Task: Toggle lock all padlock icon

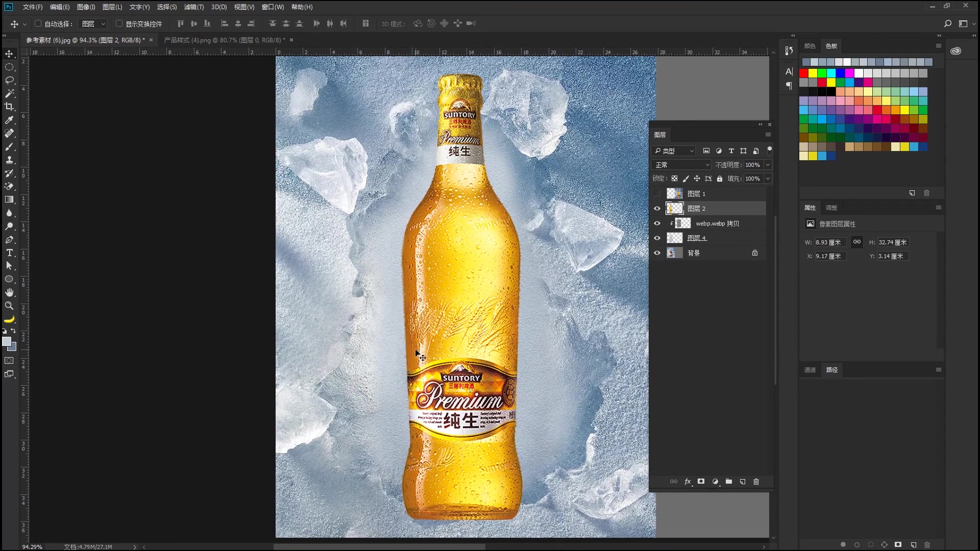Action: pos(720,179)
